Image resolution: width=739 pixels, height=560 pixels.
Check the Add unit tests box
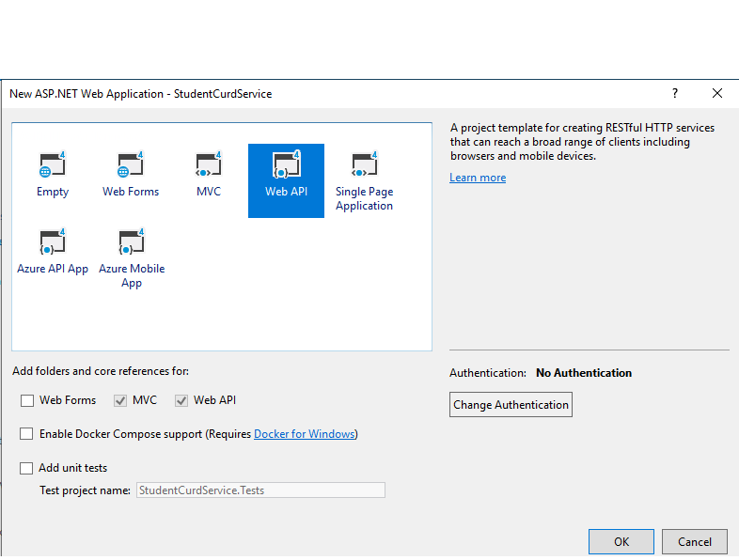pyautogui.click(x=26, y=468)
